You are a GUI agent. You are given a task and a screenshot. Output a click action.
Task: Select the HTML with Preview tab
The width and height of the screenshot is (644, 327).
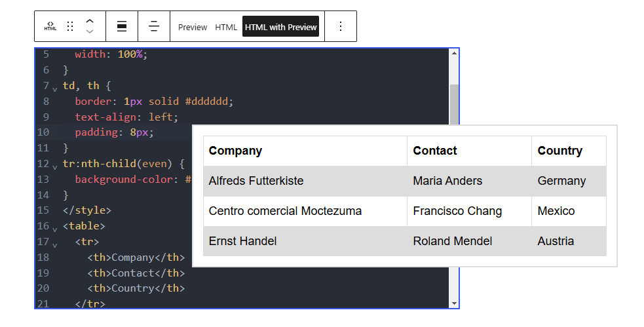pos(280,27)
